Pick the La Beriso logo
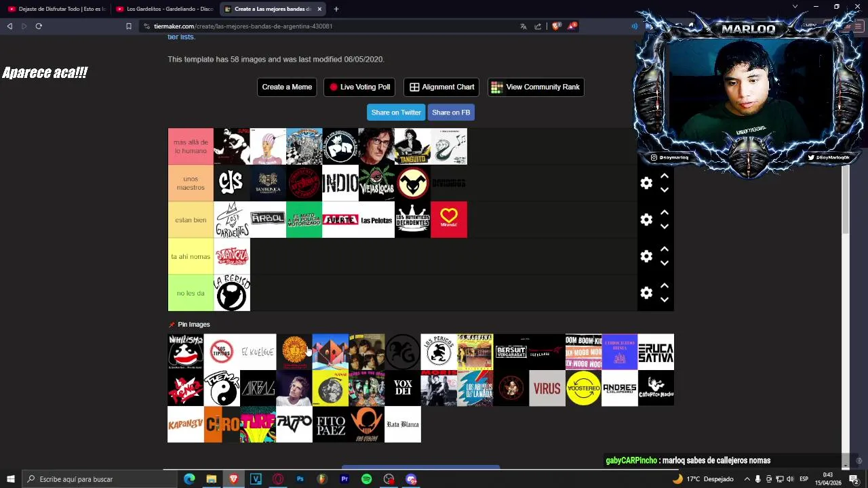This screenshot has height=488, width=868. click(x=231, y=293)
